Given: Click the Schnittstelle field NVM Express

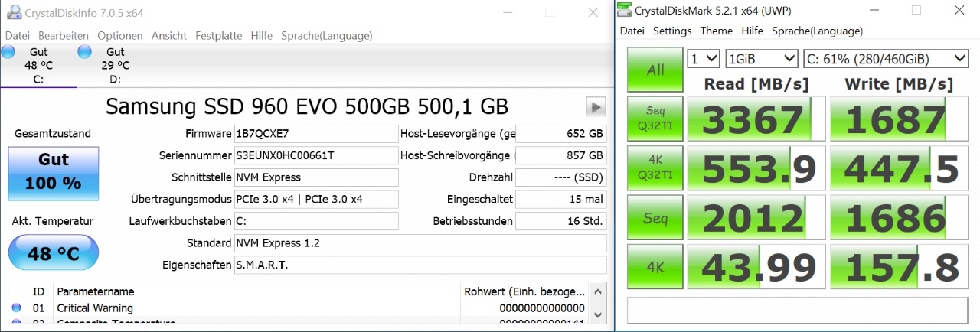Looking at the screenshot, I should pos(316,177).
